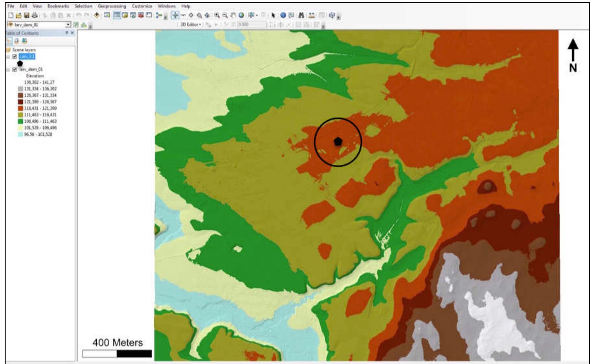The image size is (599, 364).
Task: Click the New document icon
Action: (11, 15)
